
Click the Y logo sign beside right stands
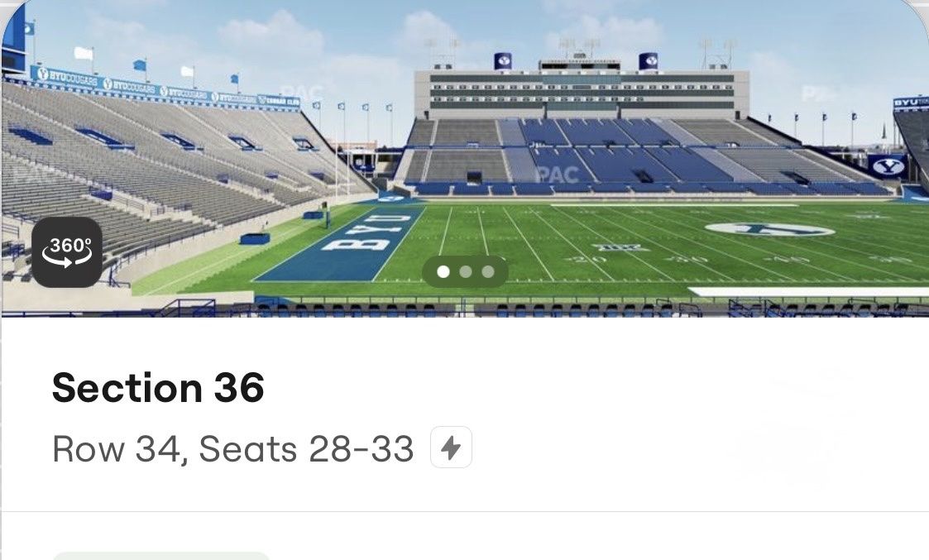pos(887,166)
